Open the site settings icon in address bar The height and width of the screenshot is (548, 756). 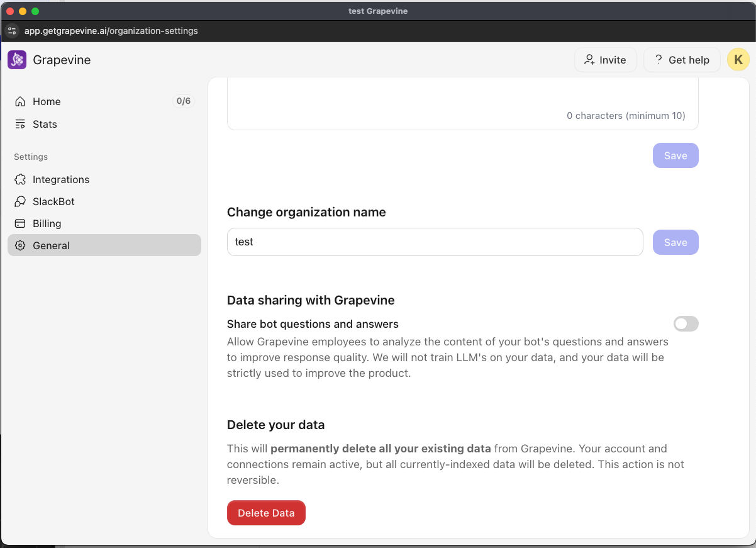click(12, 31)
